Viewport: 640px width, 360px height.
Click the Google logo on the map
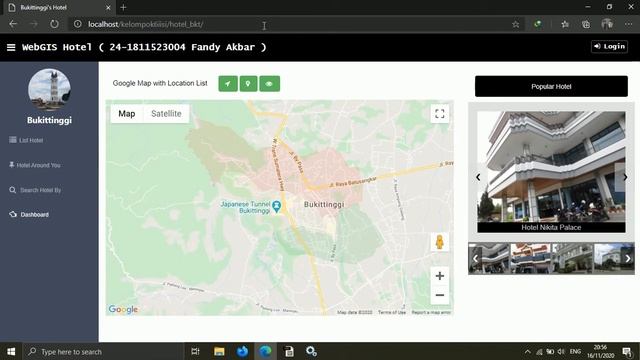tap(123, 309)
